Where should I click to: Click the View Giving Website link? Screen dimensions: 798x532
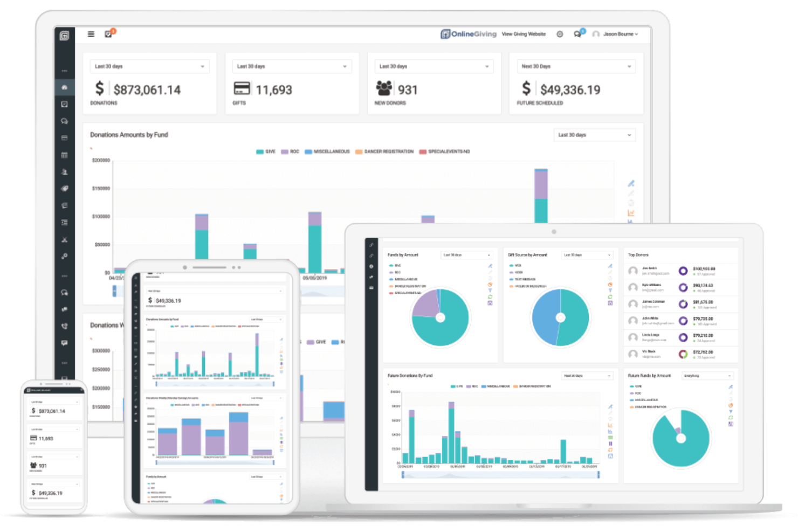point(524,34)
